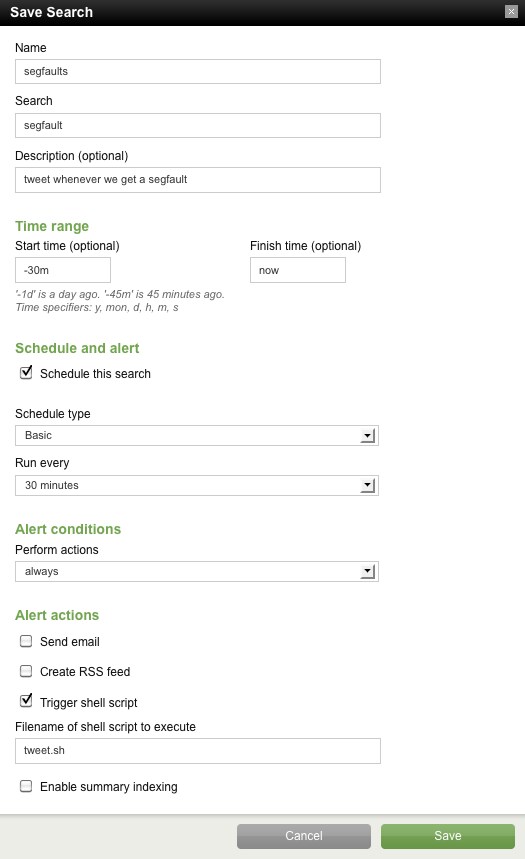
Task: Click the Schedule this search label
Action: [x=95, y=374]
